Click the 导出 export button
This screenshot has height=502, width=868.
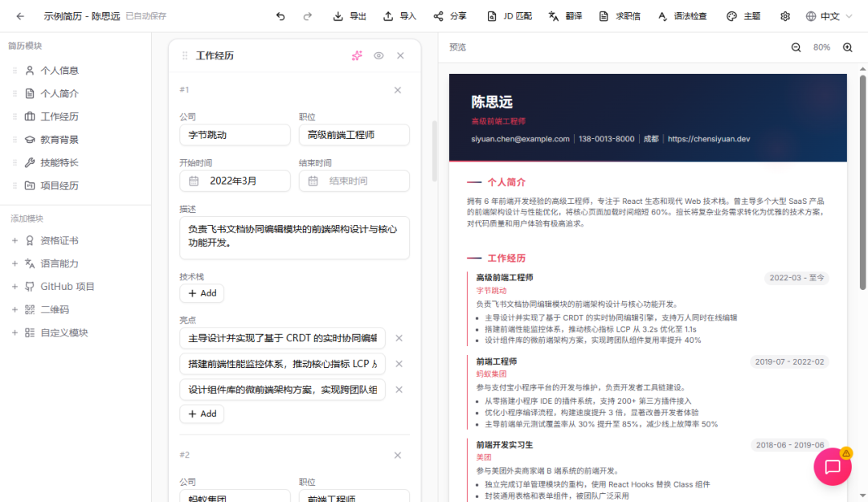350,16
